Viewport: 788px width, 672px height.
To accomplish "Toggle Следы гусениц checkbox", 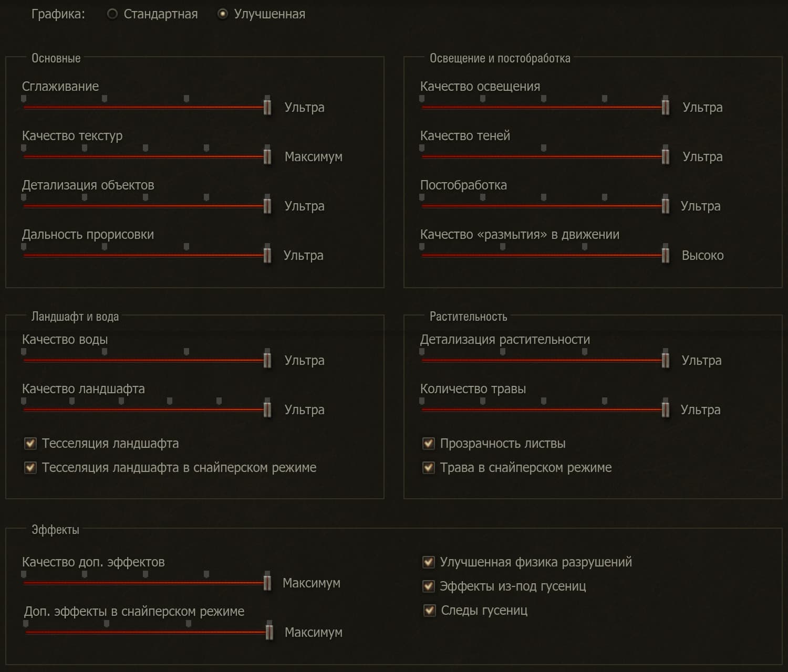I will [x=429, y=610].
